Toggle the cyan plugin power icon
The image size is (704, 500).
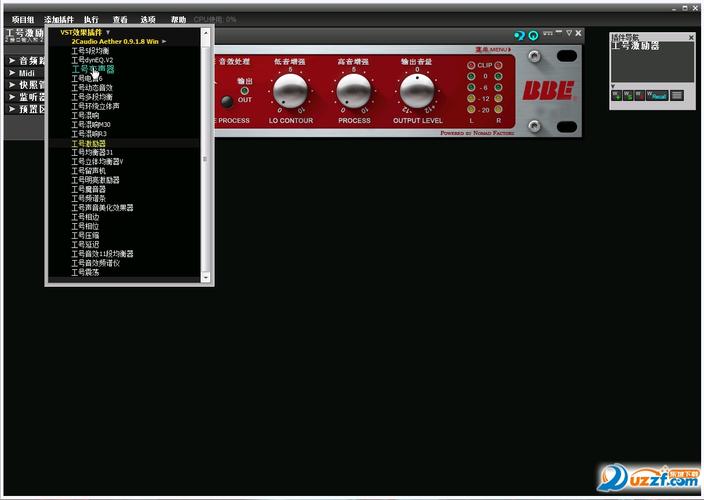533,35
